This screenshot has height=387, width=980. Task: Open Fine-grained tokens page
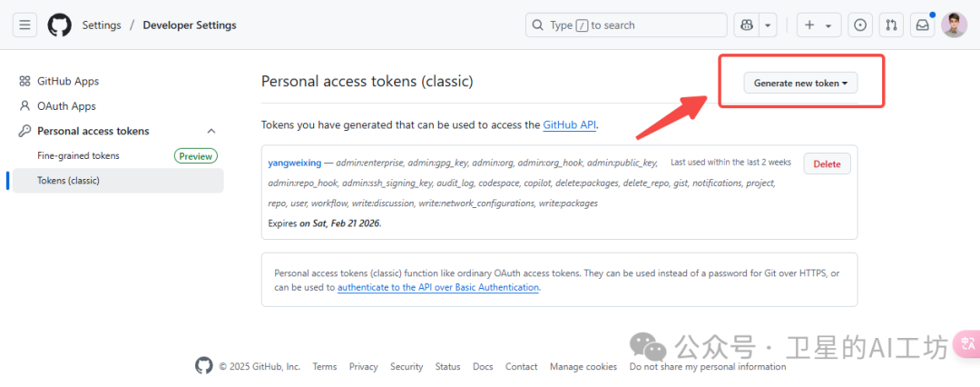coord(78,155)
